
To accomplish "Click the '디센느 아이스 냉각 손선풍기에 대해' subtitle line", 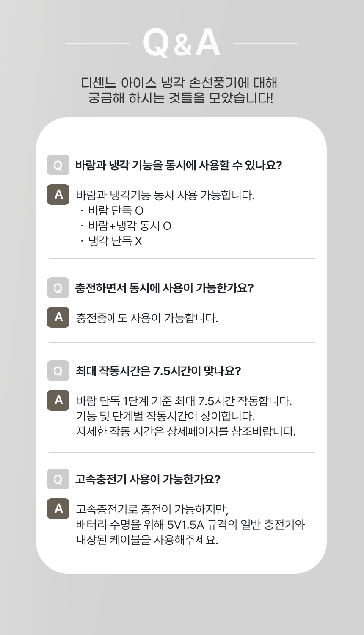I will click(x=179, y=83).
